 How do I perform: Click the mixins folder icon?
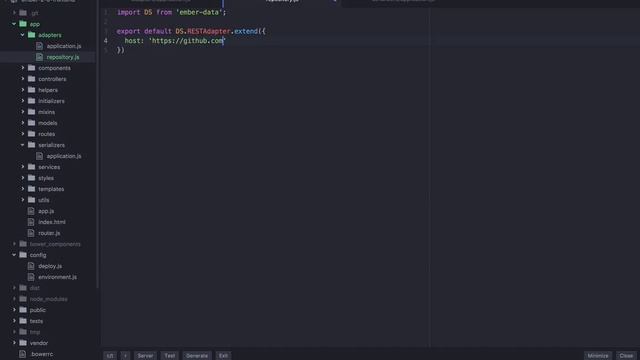click(31, 112)
